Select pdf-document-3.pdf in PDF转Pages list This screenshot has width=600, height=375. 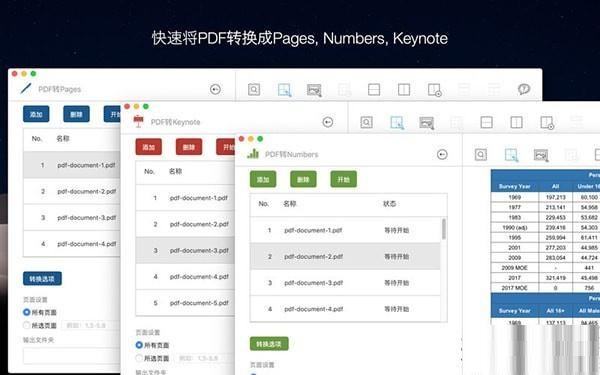pos(72,217)
